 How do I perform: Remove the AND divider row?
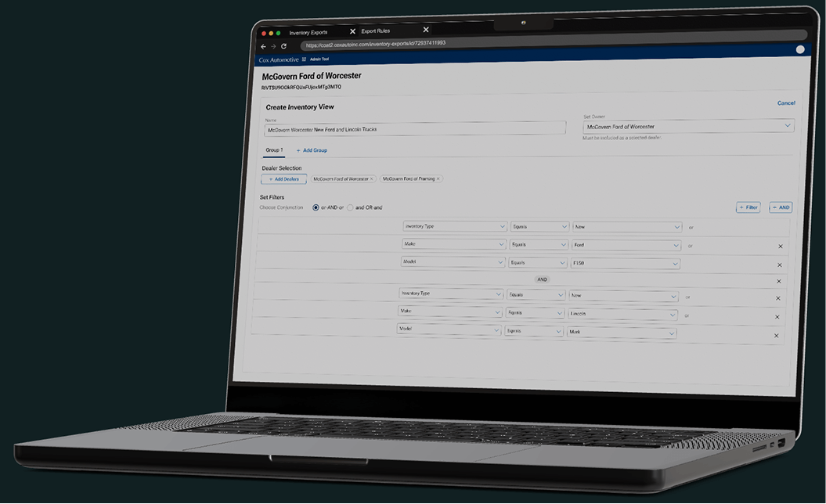pyautogui.click(x=778, y=281)
